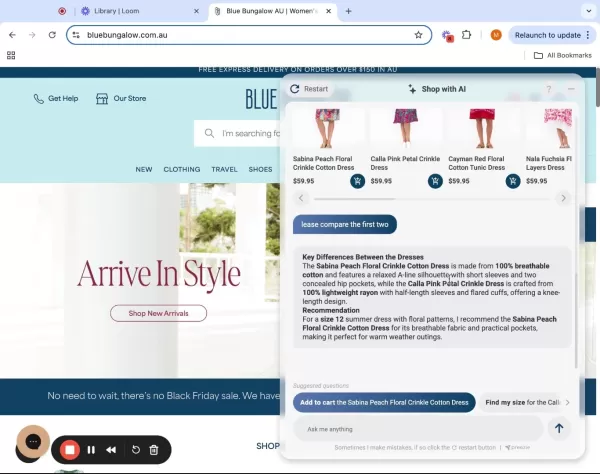Add Calla Pink Petal dress to cart icon
Screen dimensions: 600x474
point(435,181)
